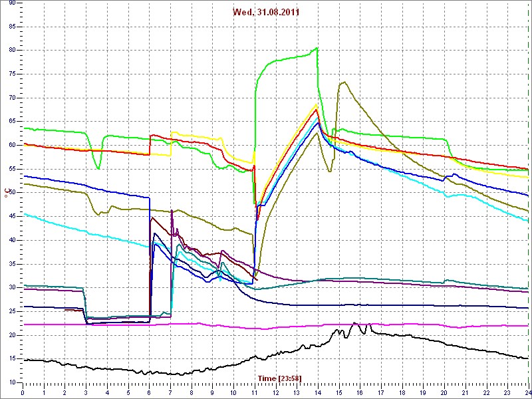Select the 65 label on the temperature axis

pyautogui.click(x=12, y=122)
